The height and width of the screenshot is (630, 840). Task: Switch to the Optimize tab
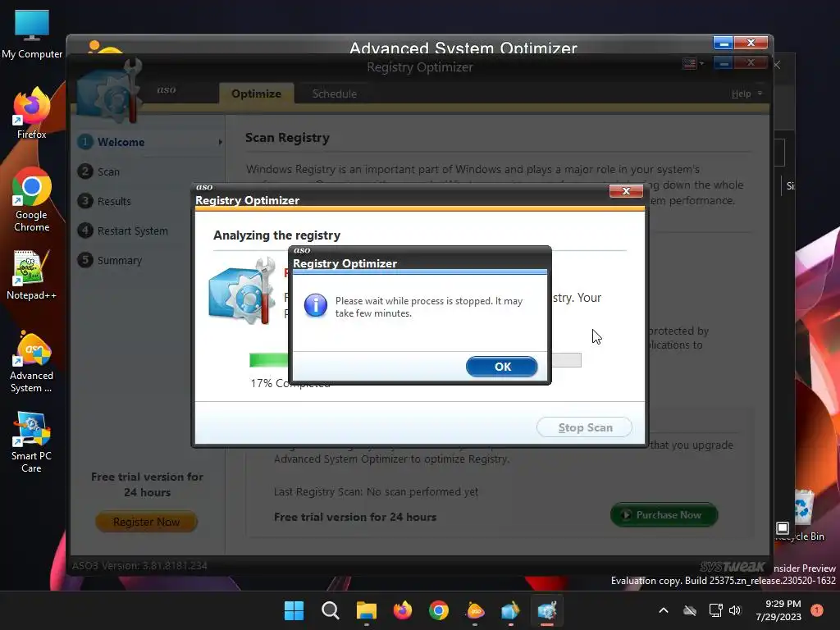pyautogui.click(x=256, y=94)
